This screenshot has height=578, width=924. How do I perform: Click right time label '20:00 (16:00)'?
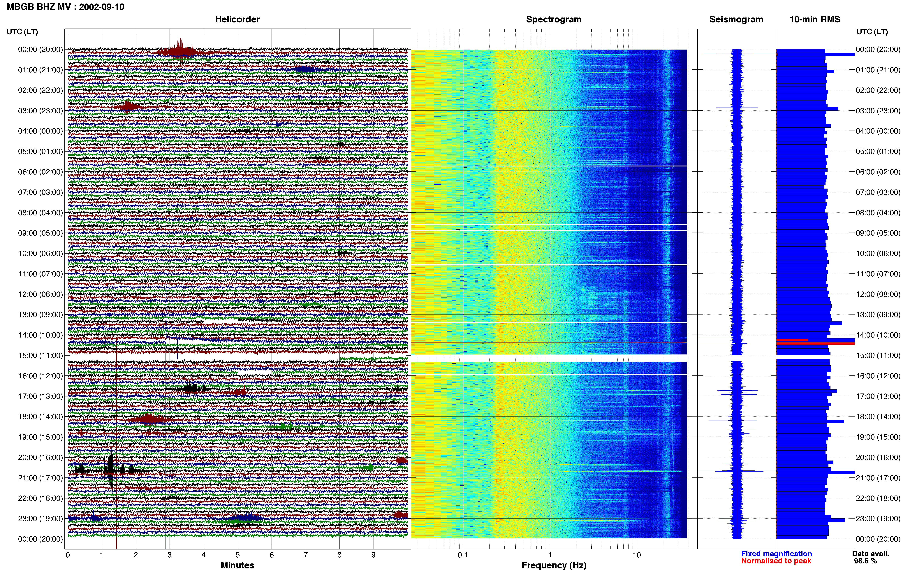pos(878,458)
